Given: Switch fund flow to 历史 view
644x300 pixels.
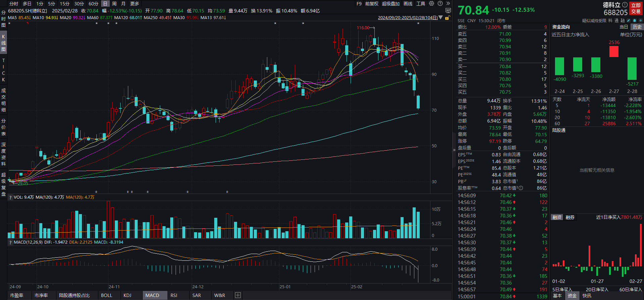Looking at the screenshot, I should pyautogui.click(x=637, y=27).
